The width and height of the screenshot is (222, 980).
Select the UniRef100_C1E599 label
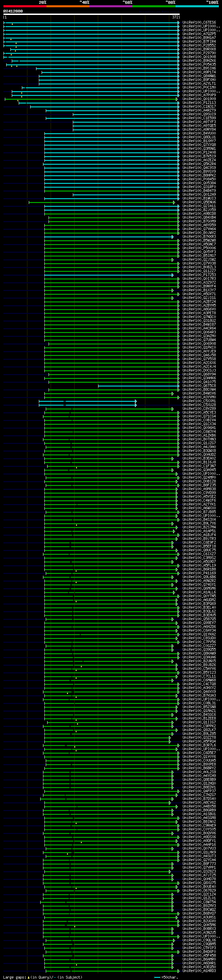[x=199, y=118]
